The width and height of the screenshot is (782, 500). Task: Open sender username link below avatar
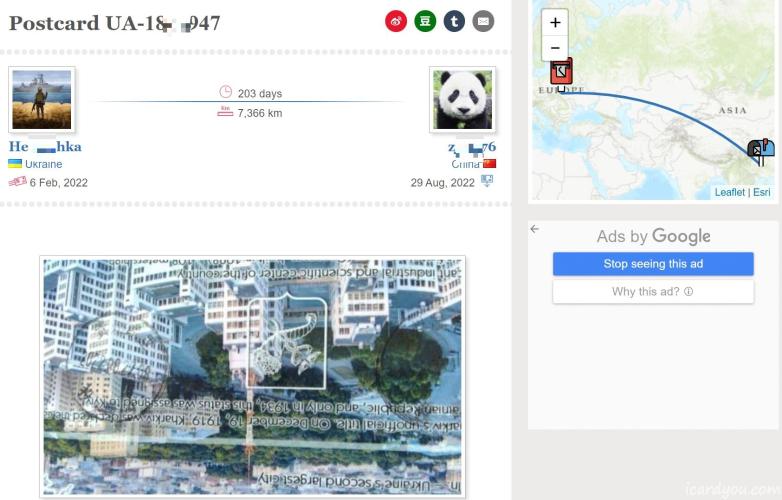tap(45, 147)
